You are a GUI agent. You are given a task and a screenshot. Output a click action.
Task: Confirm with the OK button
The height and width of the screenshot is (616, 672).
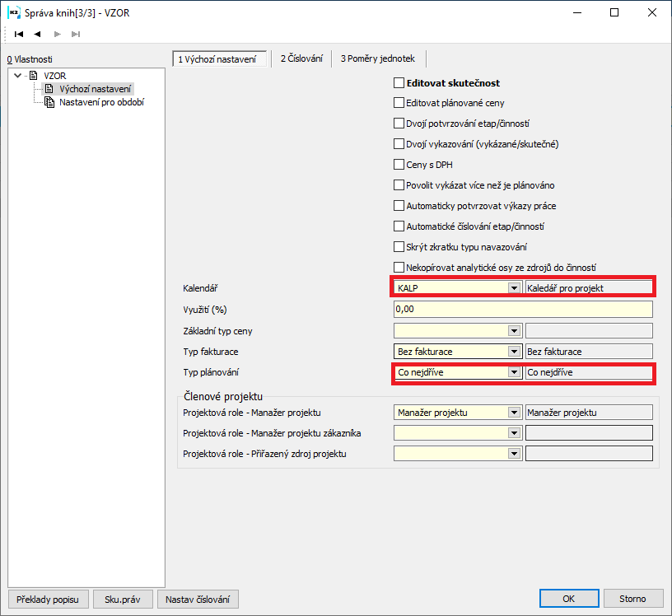[569, 599]
